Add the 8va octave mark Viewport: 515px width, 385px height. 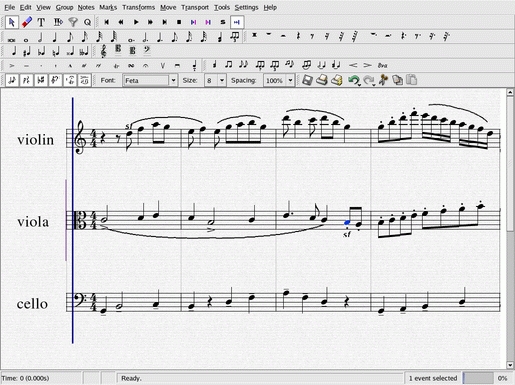pos(382,66)
